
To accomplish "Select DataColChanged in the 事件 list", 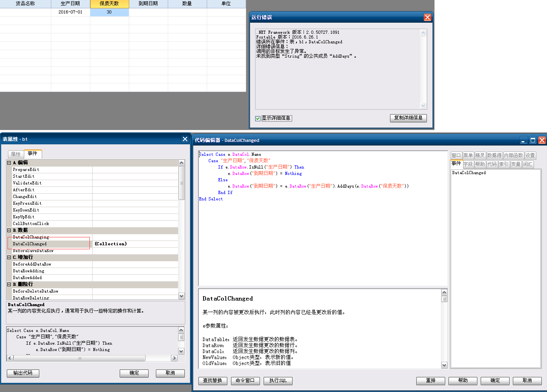I will 469,173.
